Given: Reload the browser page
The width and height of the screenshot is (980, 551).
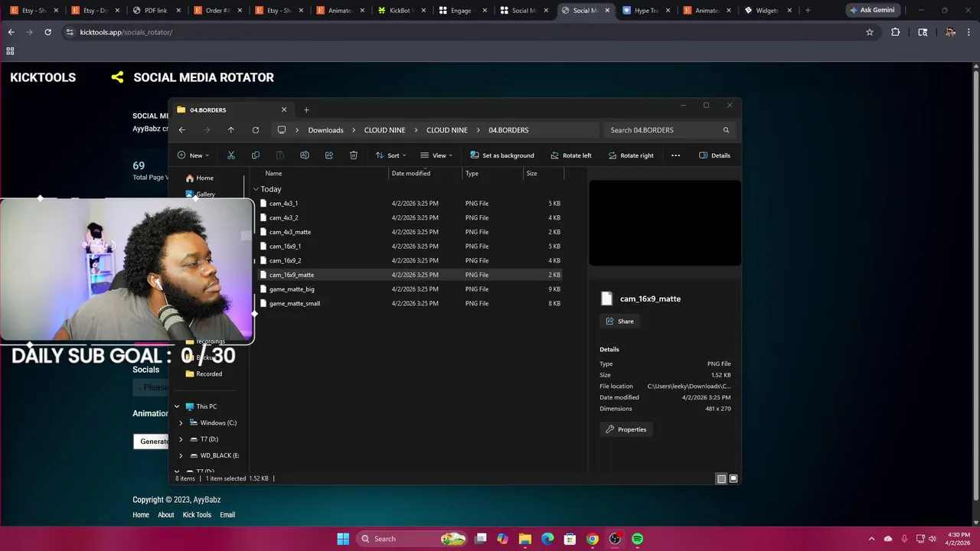Looking at the screenshot, I should [x=47, y=32].
